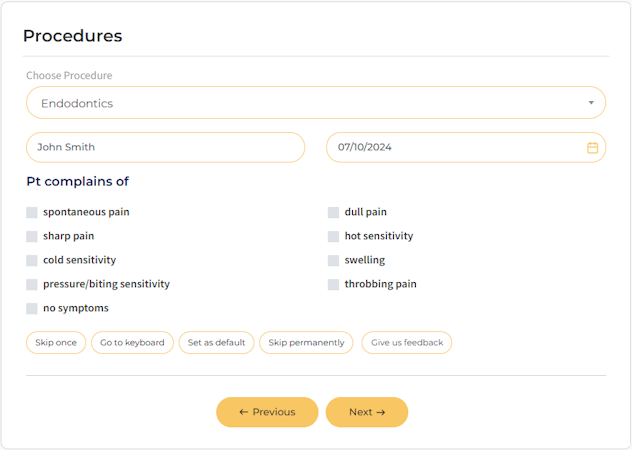The image size is (632, 450).
Task: Click the 07/10/2024 date field
Action: pos(455,147)
